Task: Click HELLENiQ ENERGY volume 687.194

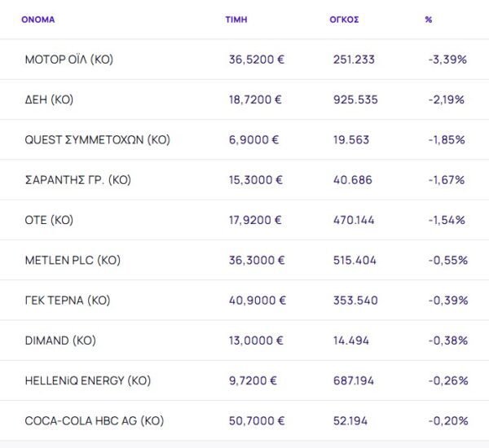Action: pos(355,380)
